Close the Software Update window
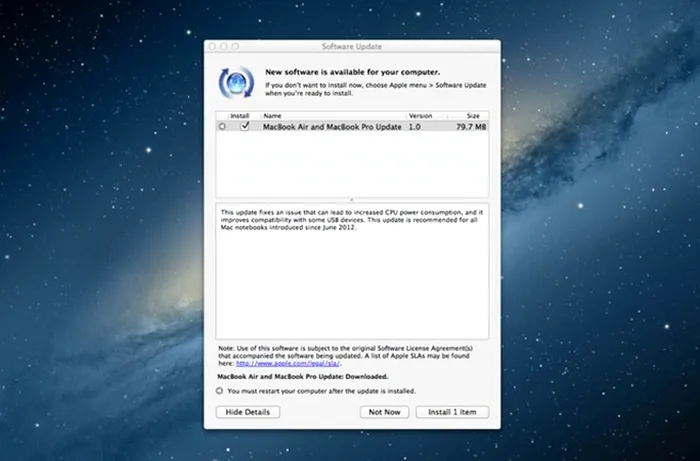 pos(212,46)
